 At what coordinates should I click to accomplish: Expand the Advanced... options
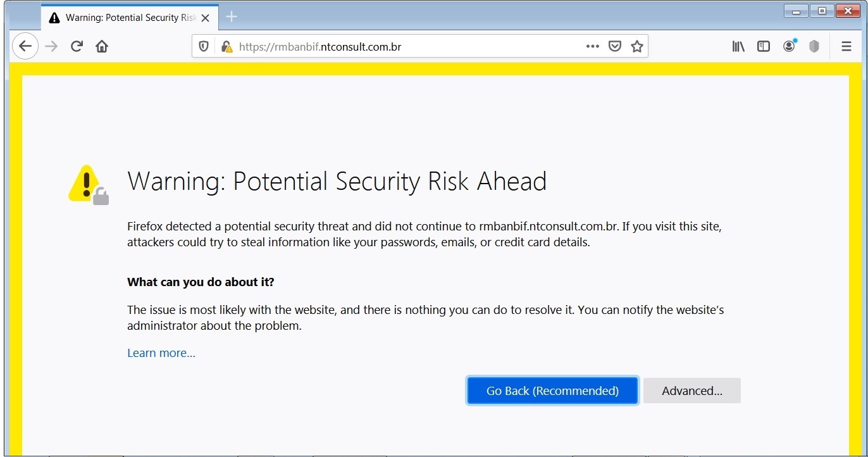tap(691, 391)
